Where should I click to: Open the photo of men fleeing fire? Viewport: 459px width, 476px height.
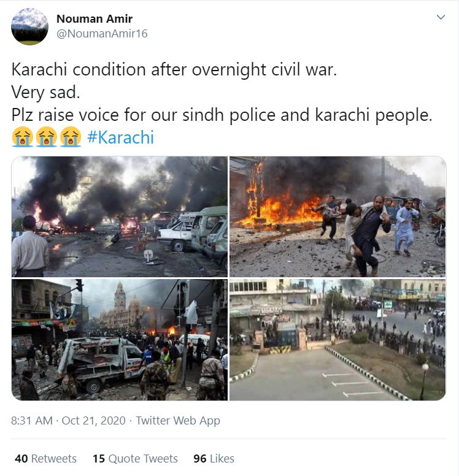(x=337, y=217)
